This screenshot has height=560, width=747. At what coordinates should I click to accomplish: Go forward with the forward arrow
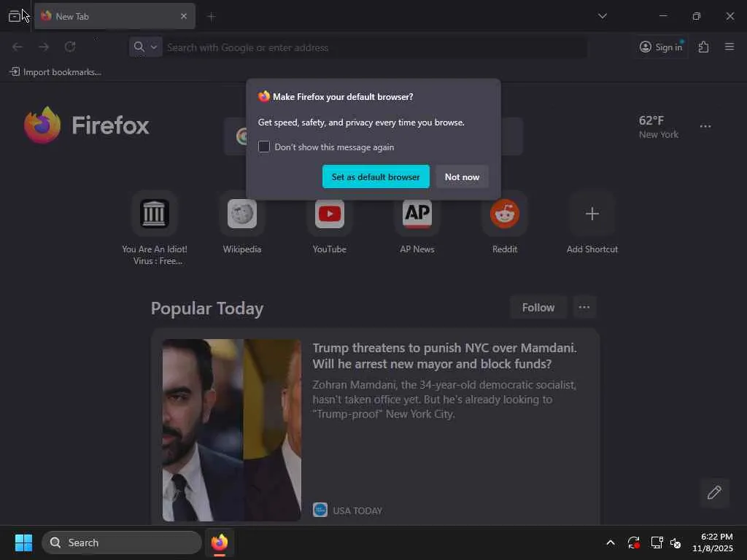(44, 47)
